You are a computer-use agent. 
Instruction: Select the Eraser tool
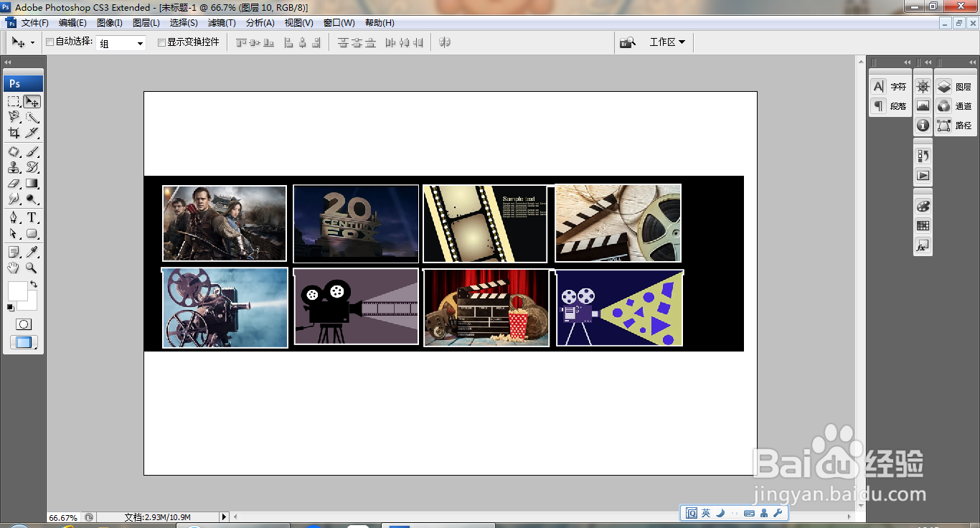point(14,183)
